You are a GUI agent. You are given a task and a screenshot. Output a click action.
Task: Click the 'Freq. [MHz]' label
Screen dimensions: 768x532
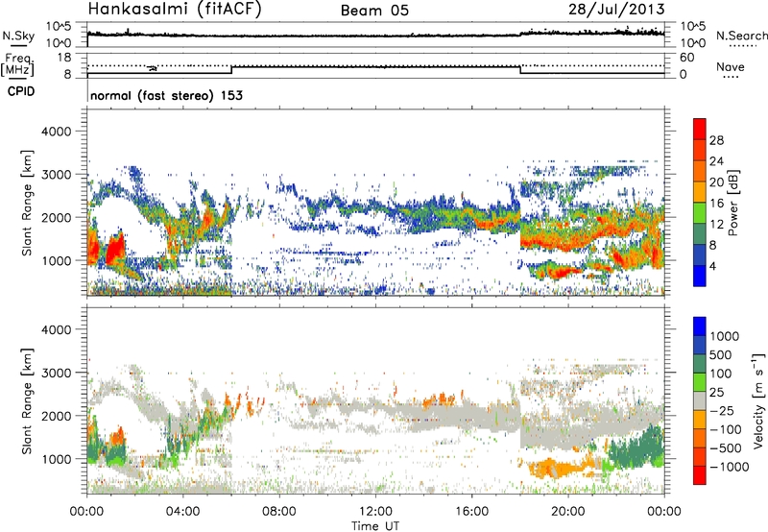click(x=18, y=65)
